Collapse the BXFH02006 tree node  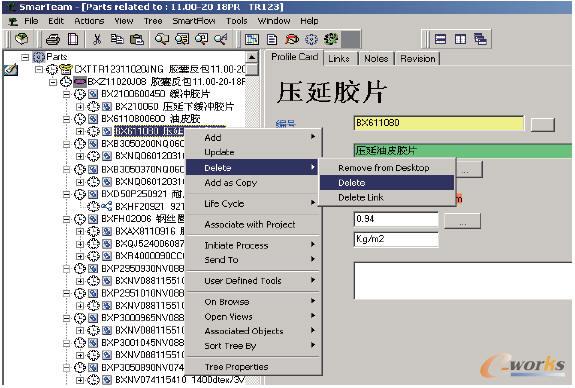click(x=66, y=219)
